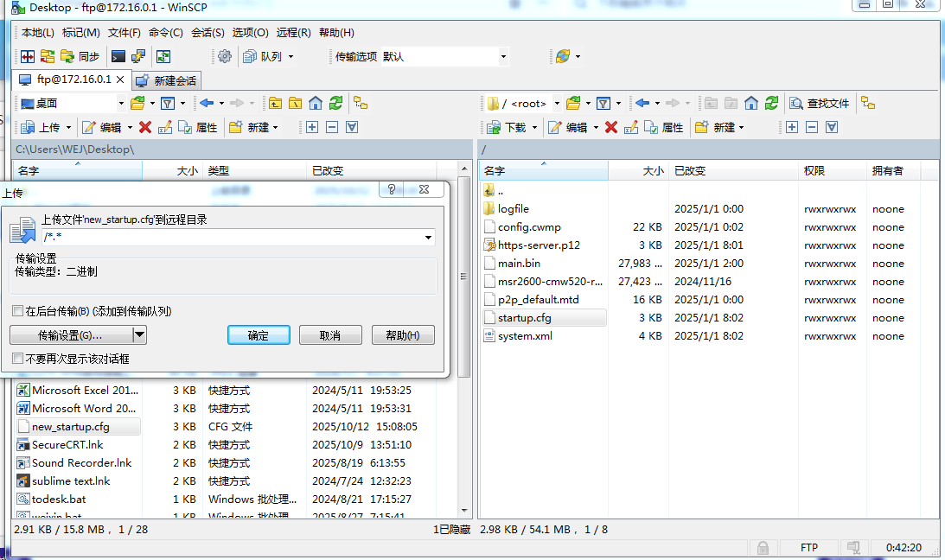Open the Local (本地) menu
The height and width of the screenshot is (560, 945).
(x=37, y=33)
